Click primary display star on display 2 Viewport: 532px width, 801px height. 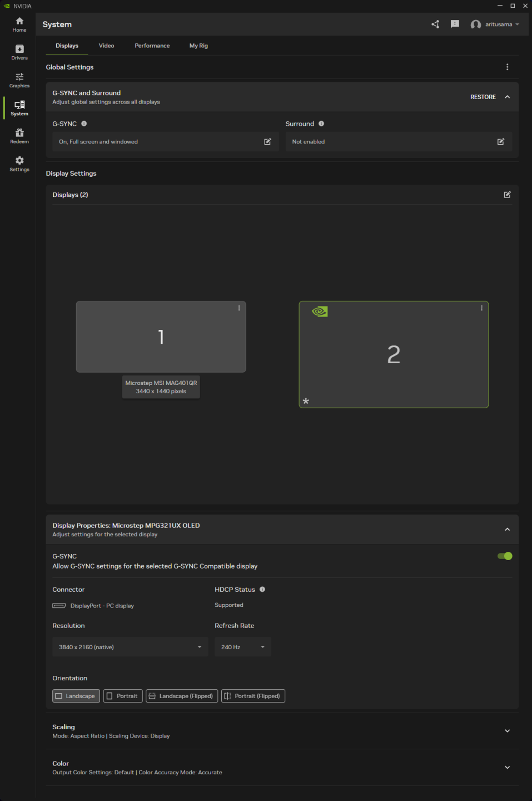coord(306,401)
